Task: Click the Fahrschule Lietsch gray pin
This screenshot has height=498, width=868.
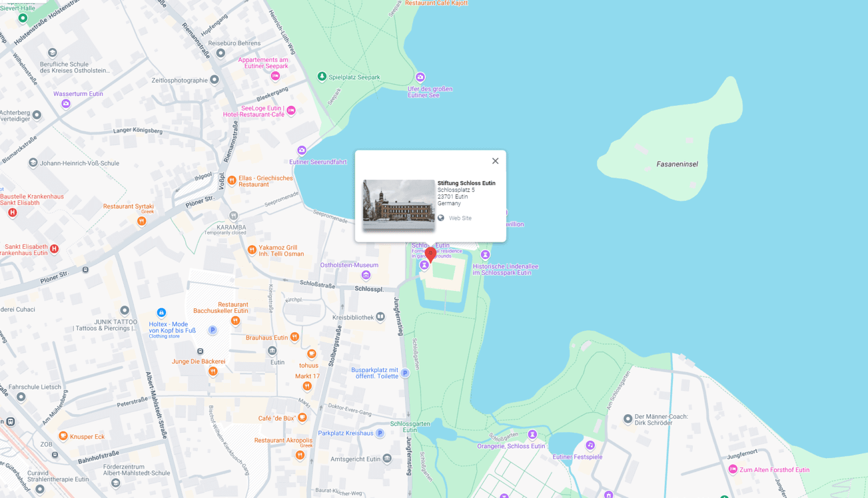Action: pos(21,397)
